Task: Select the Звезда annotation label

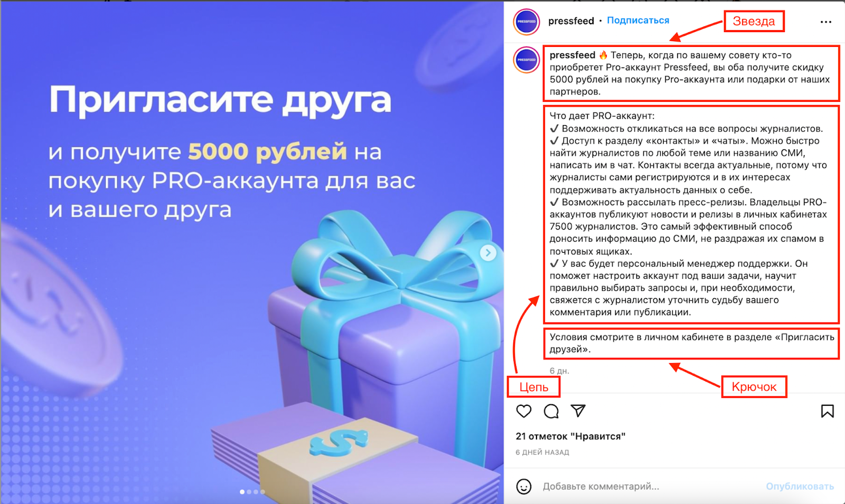Action: [754, 21]
